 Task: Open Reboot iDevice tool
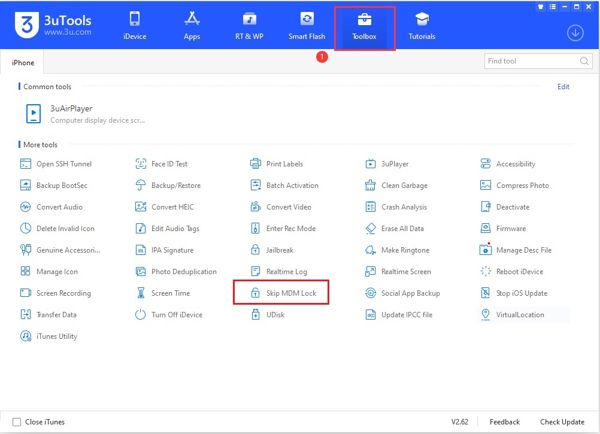(512, 271)
